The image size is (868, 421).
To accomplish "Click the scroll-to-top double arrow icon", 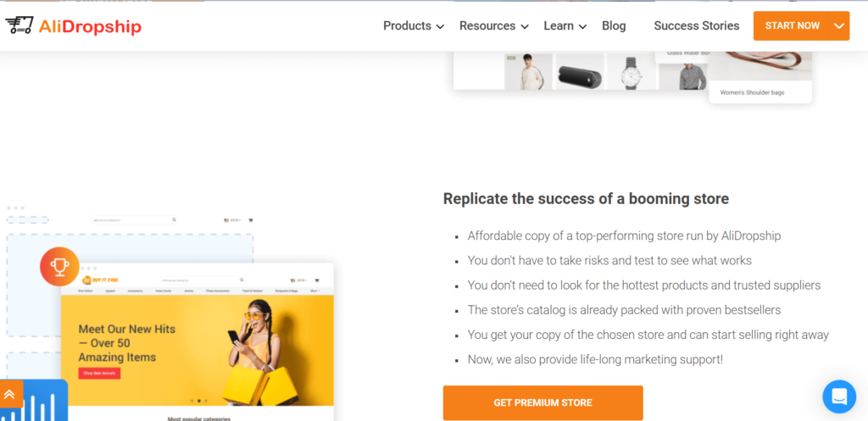I will pyautogui.click(x=9, y=394).
